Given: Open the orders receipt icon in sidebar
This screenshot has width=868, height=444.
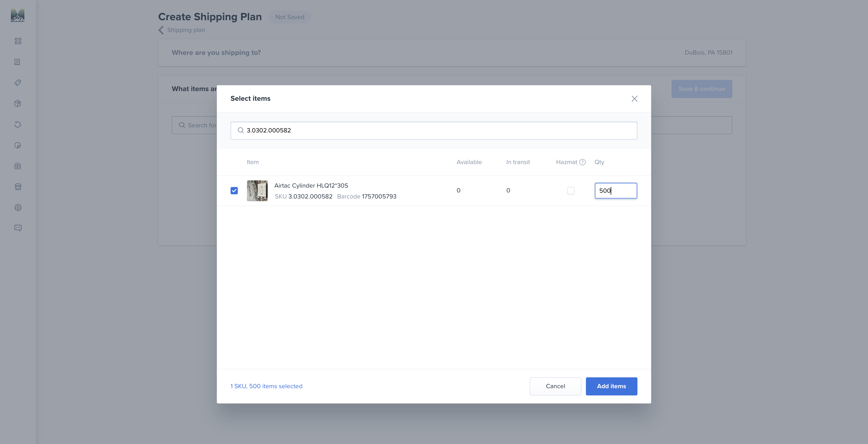Looking at the screenshot, I should [x=17, y=62].
